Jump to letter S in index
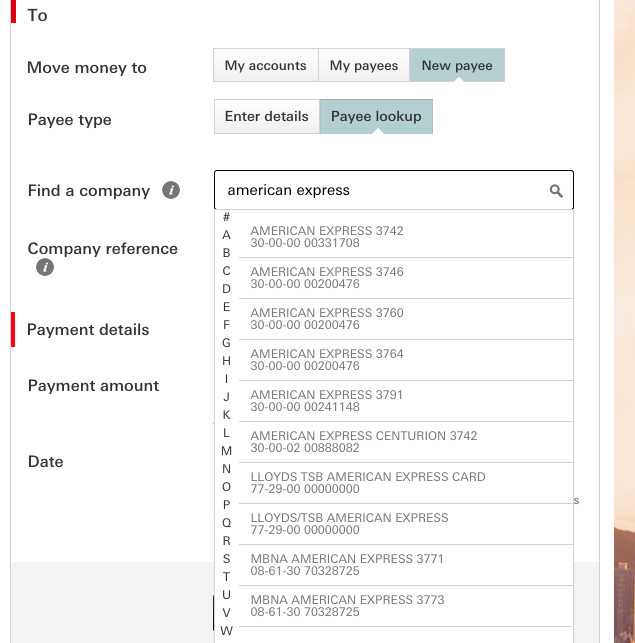 [226, 559]
